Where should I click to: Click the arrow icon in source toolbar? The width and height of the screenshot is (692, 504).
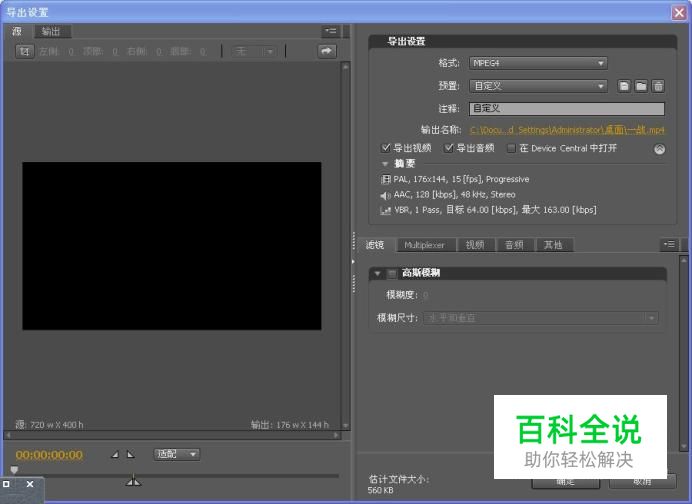(x=326, y=51)
